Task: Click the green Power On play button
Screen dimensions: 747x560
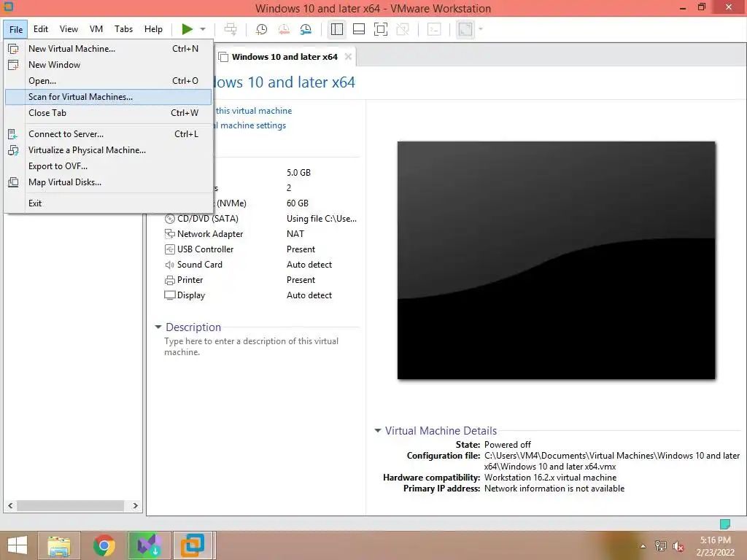Action: point(187,29)
